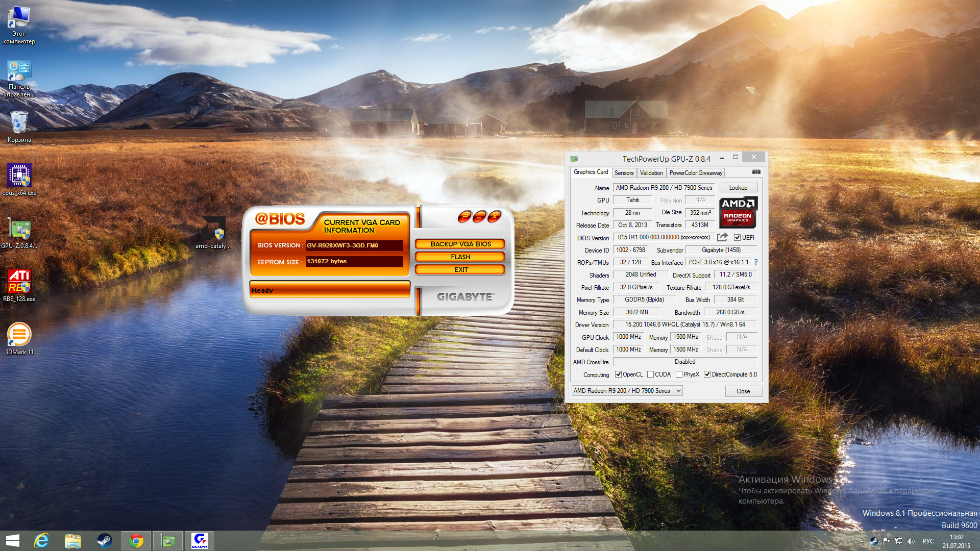The height and width of the screenshot is (551, 980).
Task: Toggle the UEFI checkbox
Action: [737, 238]
